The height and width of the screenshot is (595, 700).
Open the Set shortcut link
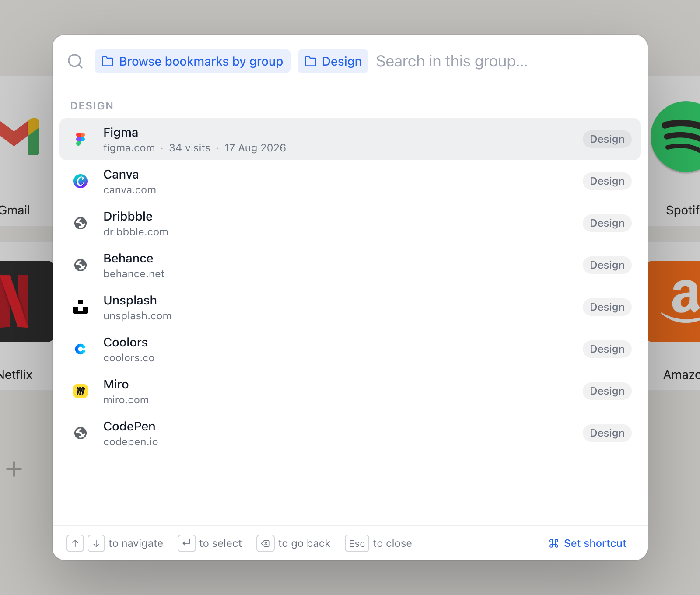click(x=588, y=543)
